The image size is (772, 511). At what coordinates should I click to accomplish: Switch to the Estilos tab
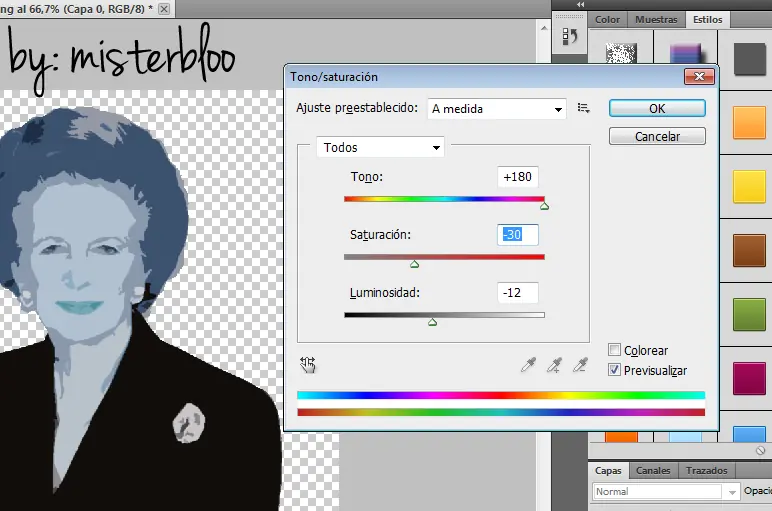(708, 20)
